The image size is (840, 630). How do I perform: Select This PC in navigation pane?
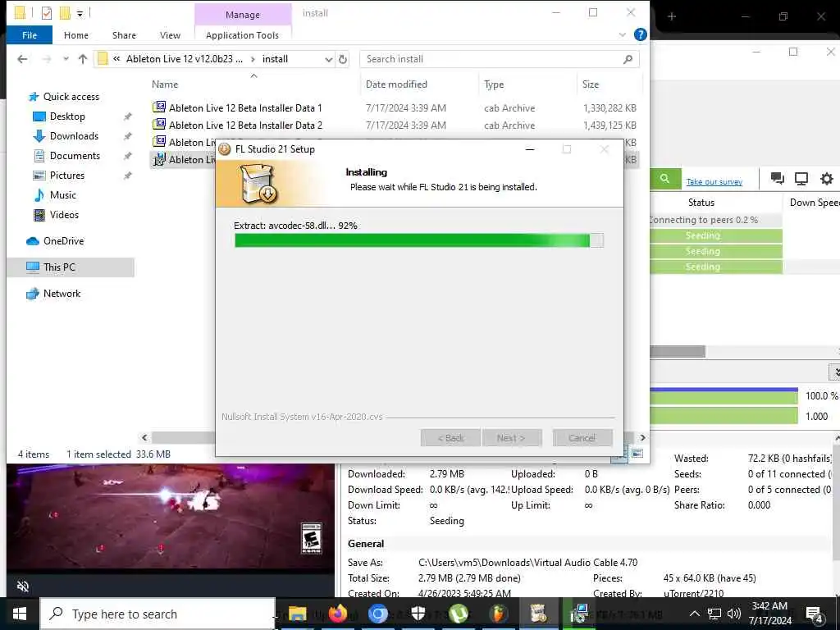[x=71, y=267]
